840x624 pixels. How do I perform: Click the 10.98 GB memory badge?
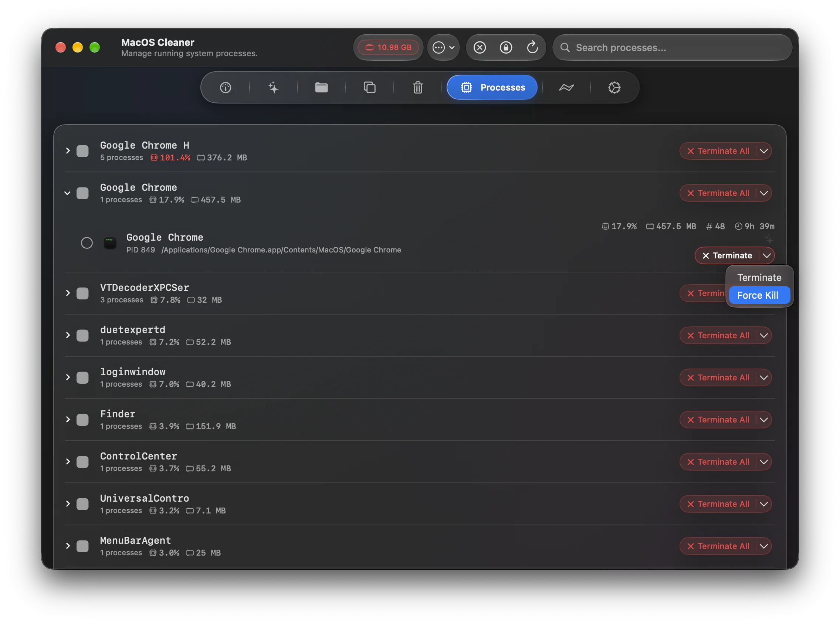tap(388, 48)
